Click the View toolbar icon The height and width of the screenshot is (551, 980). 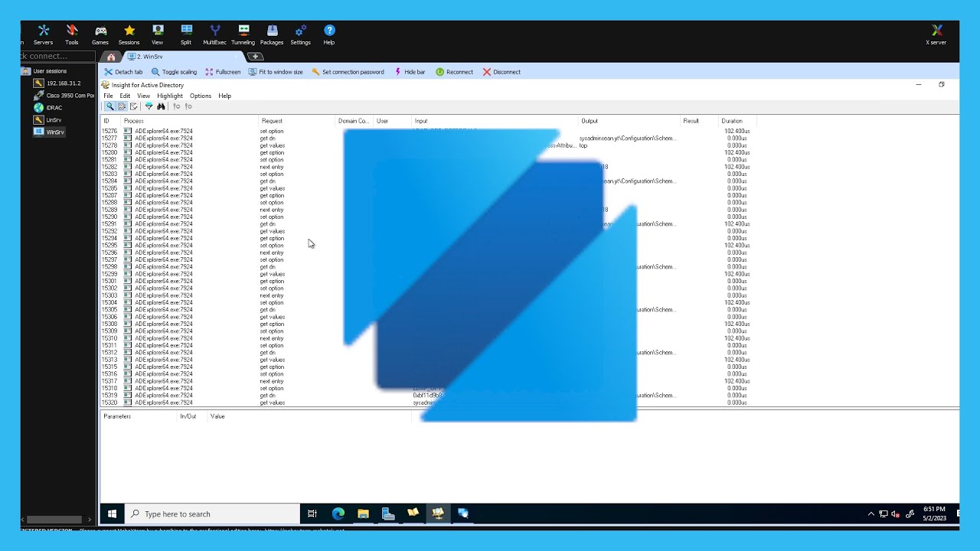pyautogui.click(x=158, y=34)
